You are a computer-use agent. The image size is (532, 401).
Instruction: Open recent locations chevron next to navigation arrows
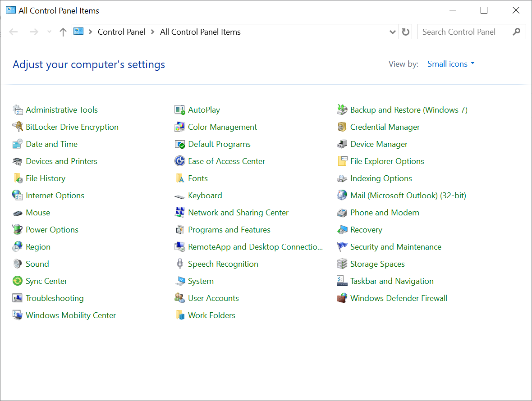(49, 32)
